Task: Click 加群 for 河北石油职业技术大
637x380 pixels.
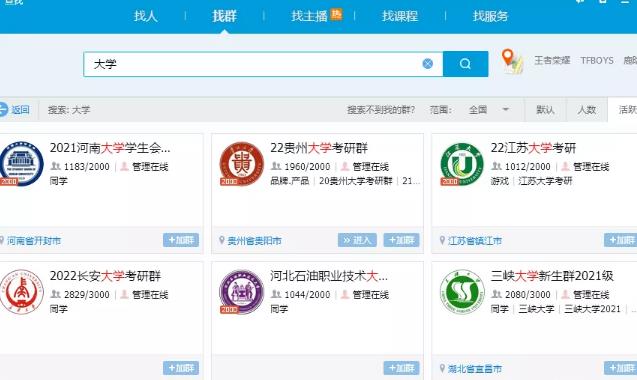Action: point(401,368)
